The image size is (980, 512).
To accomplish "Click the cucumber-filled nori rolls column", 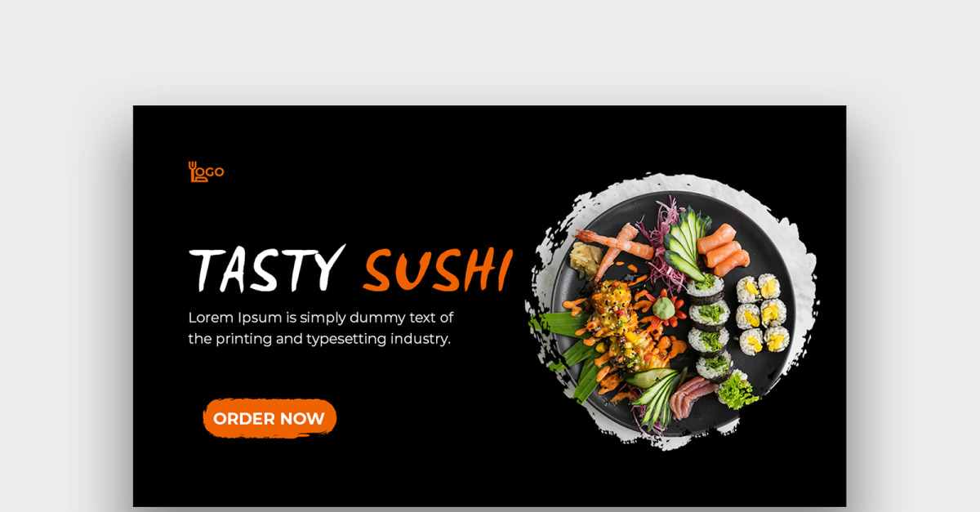I will click(x=709, y=328).
